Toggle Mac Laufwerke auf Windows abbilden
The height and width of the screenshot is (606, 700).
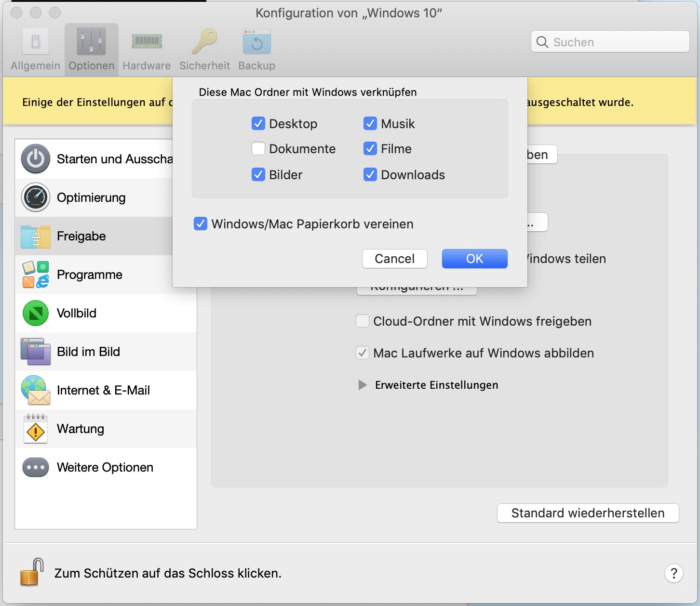[363, 353]
